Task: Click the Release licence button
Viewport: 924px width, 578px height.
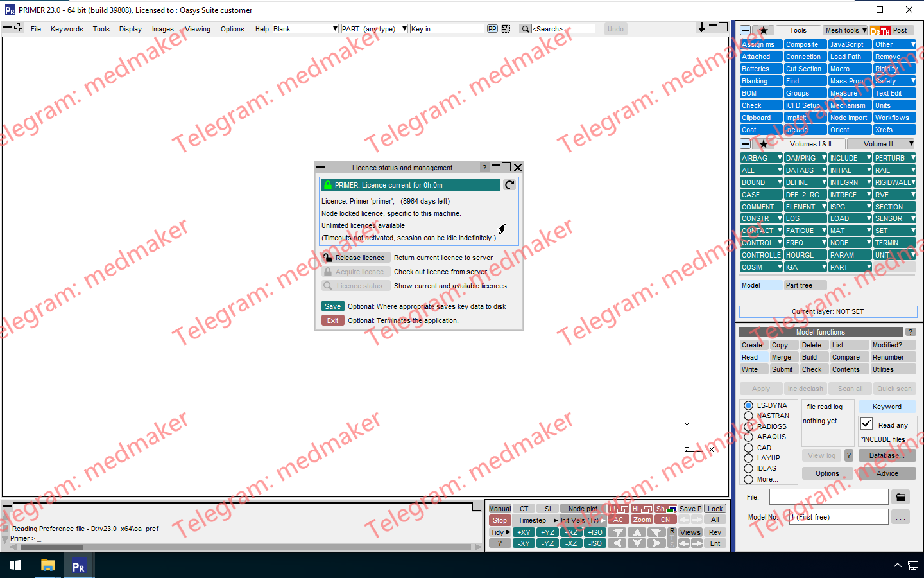Action: pos(356,258)
